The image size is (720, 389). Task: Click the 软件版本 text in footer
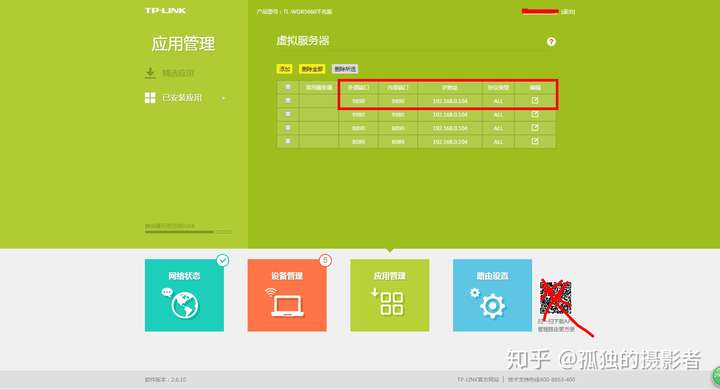[166, 380]
